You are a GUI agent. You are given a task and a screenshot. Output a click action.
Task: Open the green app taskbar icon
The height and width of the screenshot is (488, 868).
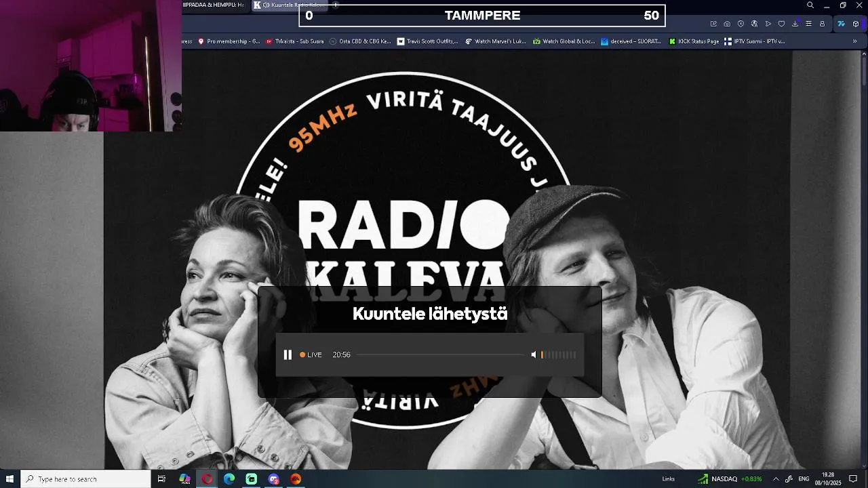[252, 479]
